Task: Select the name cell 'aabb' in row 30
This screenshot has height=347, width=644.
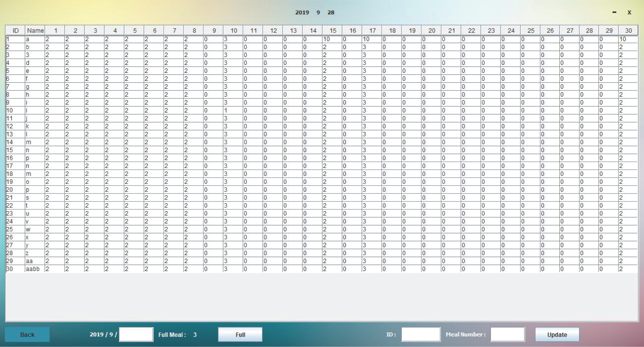Action: 35,269
